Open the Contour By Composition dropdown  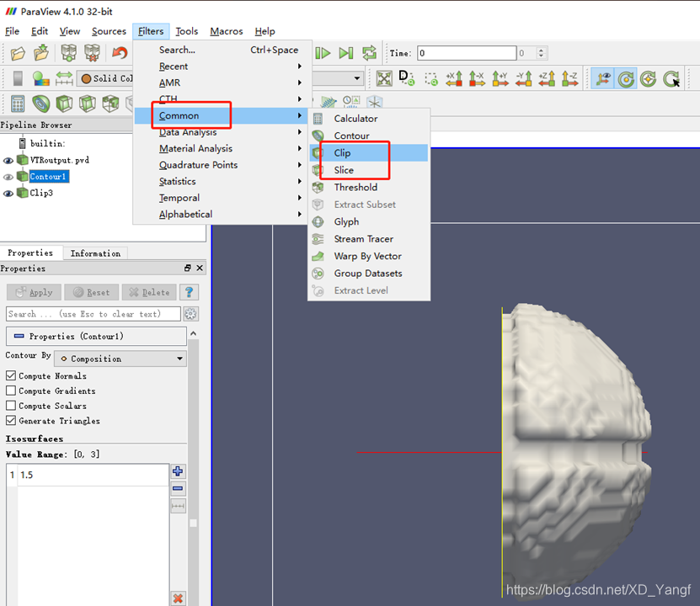(120, 359)
